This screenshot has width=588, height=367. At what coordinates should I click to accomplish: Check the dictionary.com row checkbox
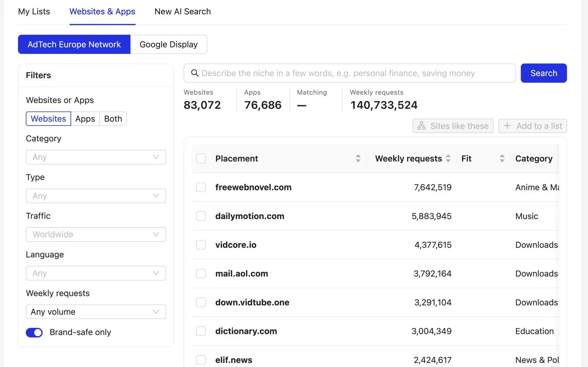201,331
